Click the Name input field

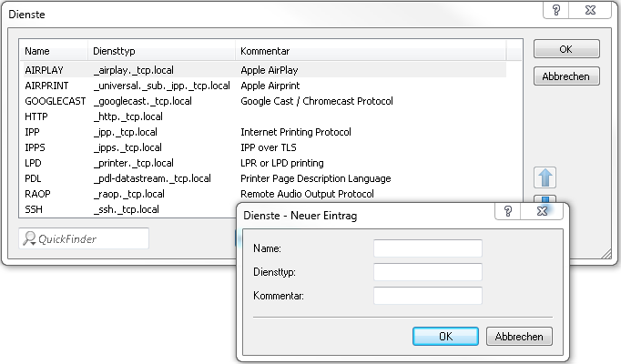point(427,248)
